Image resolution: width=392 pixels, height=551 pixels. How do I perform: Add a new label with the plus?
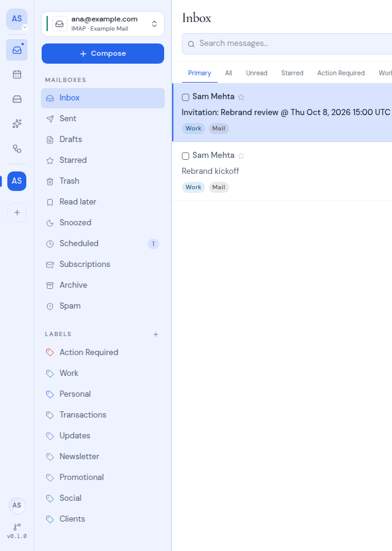(x=156, y=334)
